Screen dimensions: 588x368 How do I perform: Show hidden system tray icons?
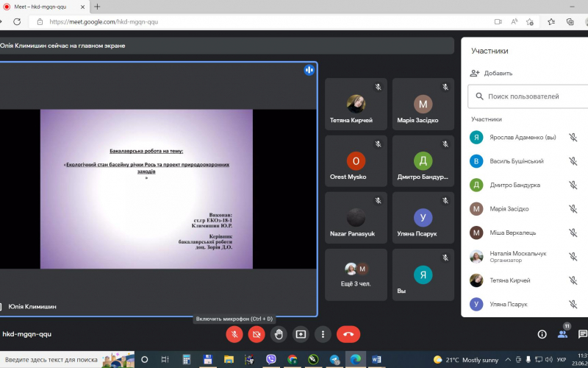click(x=508, y=360)
